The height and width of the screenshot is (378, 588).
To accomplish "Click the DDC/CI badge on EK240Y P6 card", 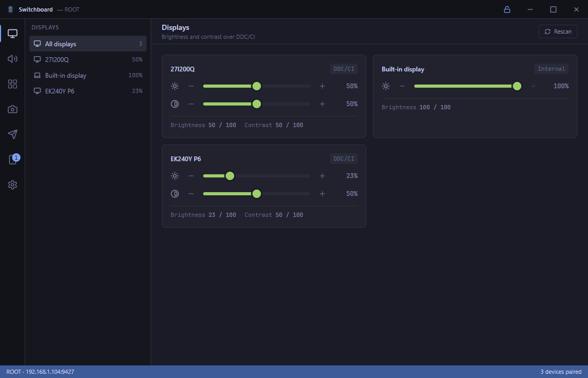I will click(x=343, y=159).
